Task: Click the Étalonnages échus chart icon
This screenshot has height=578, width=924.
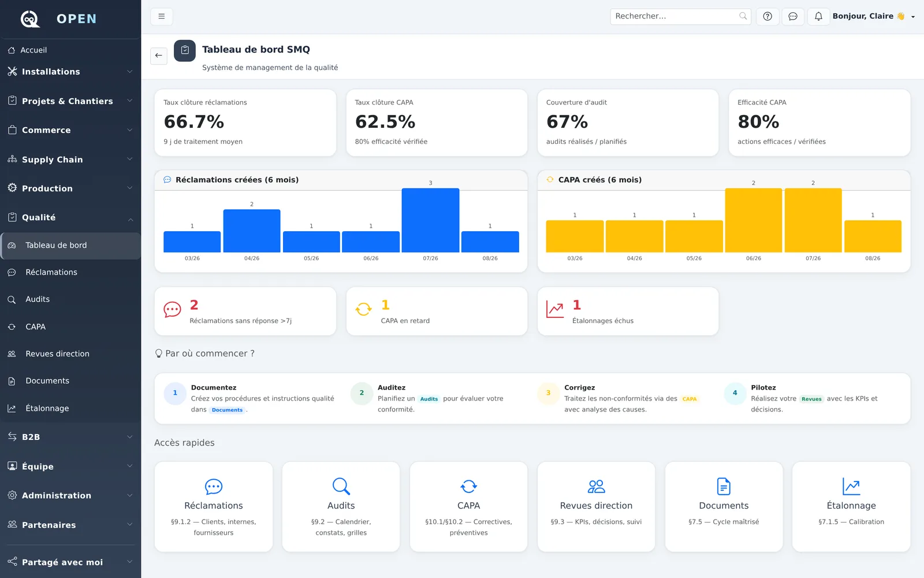Action: pyautogui.click(x=555, y=310)
